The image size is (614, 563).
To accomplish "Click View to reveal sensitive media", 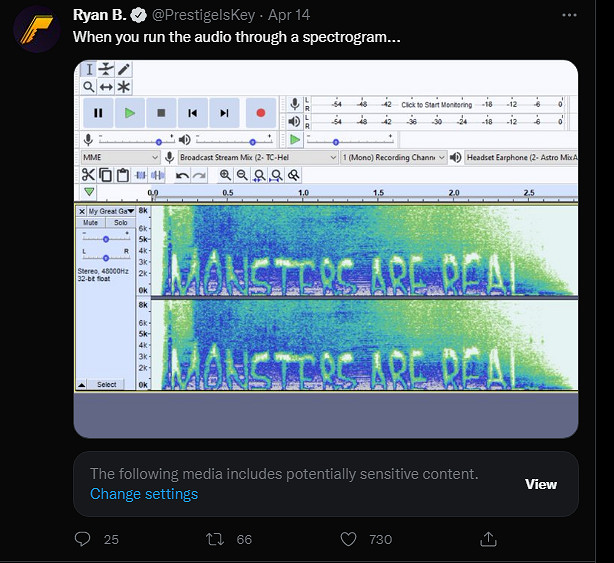I will point(541,484).
